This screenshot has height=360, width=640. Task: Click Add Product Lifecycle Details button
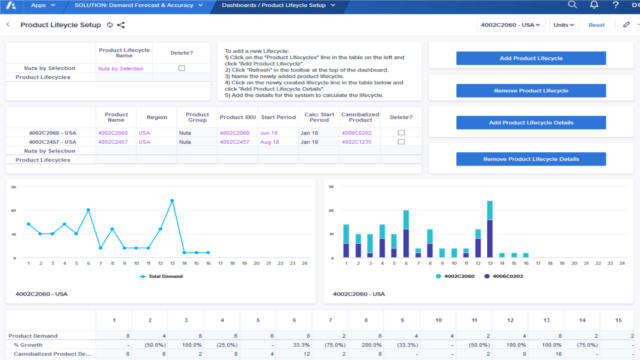tap(531, 122)
